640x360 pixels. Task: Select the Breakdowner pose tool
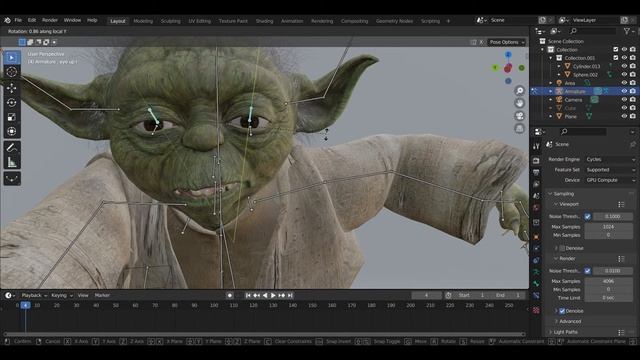11,178
